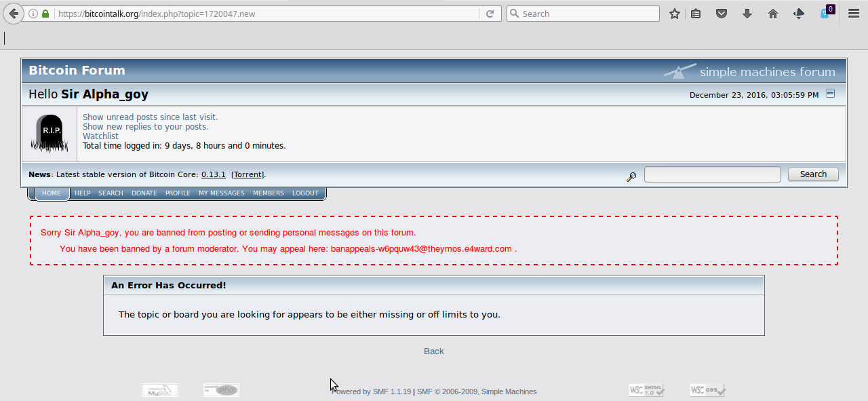Go back using the browser back arrow
Viewport: 868px width, 401px height.
click(x=14, y=14)
